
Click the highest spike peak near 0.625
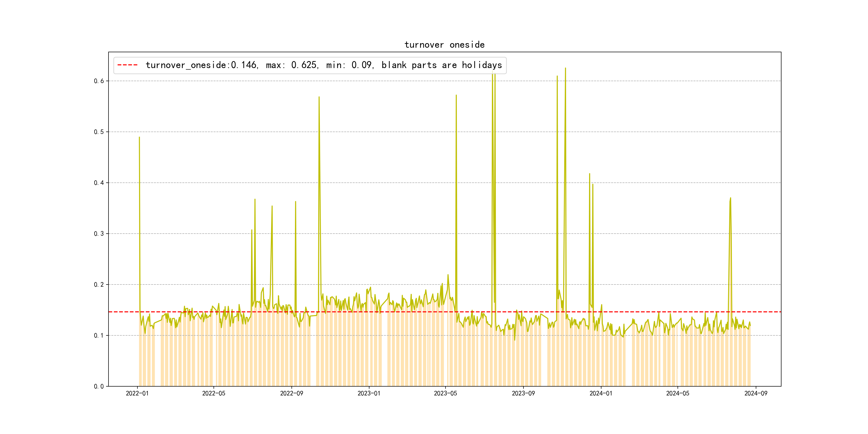point(565,68)
